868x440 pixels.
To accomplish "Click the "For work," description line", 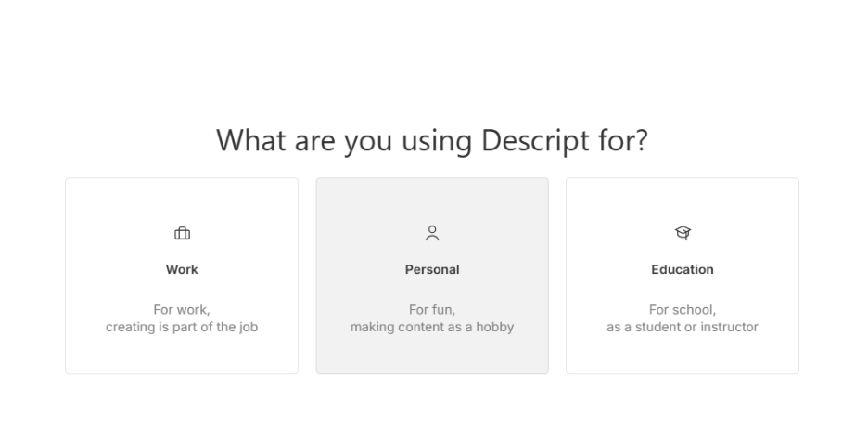I will pos(182,310).
